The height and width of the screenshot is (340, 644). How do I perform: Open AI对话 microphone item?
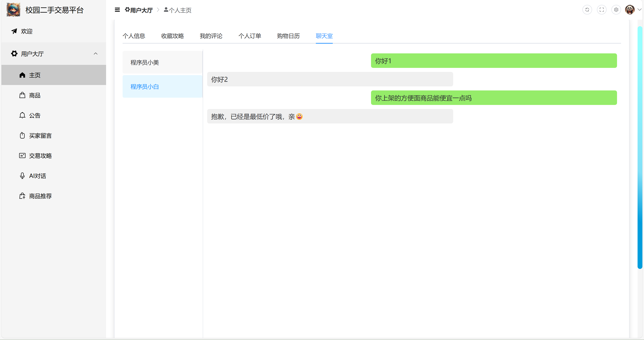pos(37,176)
